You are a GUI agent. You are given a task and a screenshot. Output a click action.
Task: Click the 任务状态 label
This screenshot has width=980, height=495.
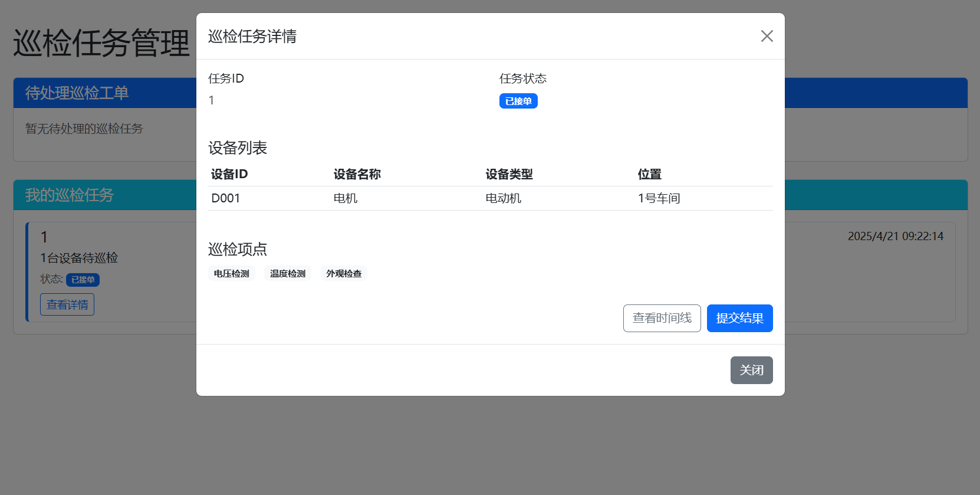click(523, 78)
